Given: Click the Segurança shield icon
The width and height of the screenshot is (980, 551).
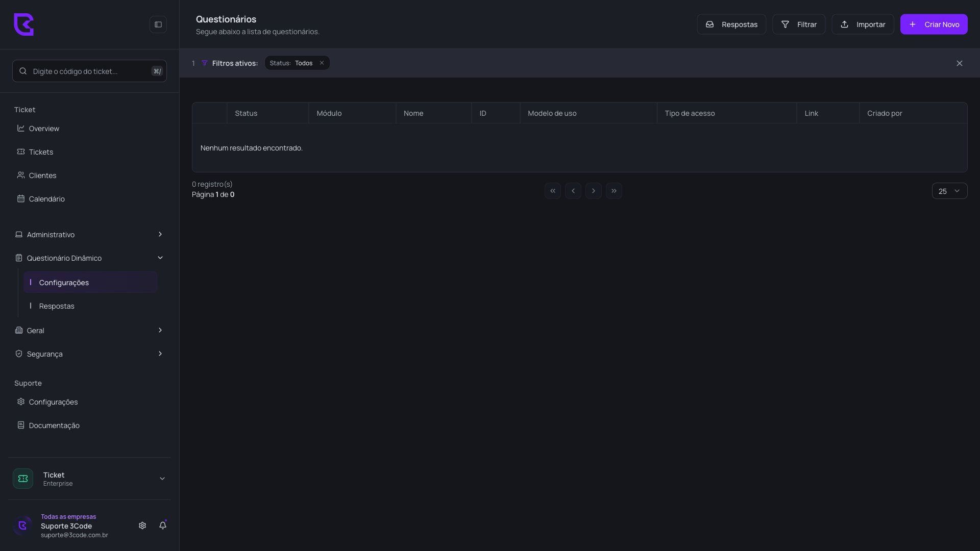Looking at the screenshot, I should tap(19, 354).
